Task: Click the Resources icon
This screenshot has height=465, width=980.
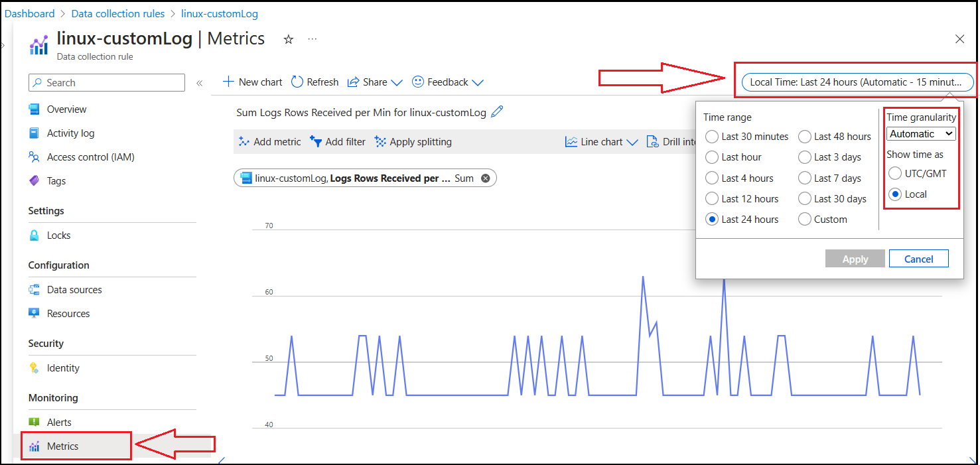Action: point(35,313)
